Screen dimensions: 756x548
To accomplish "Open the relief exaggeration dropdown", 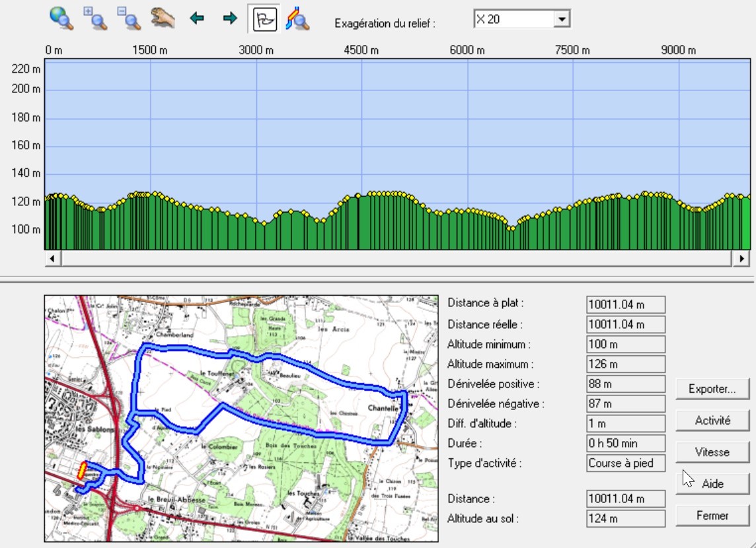I will 561,20.
